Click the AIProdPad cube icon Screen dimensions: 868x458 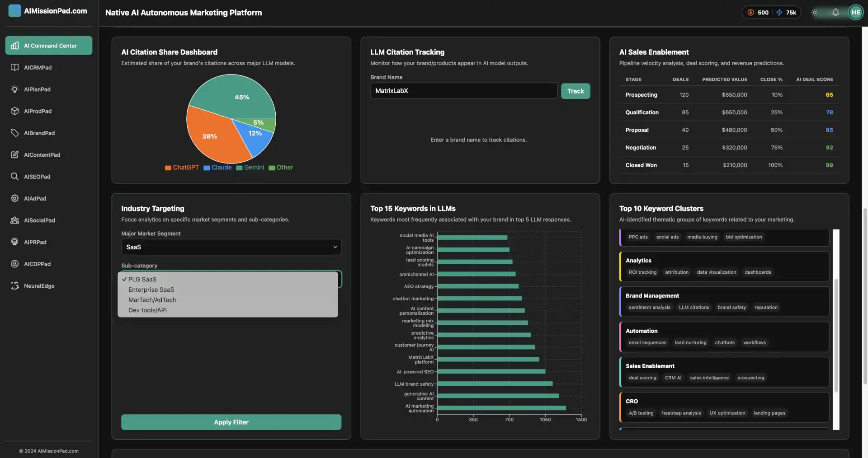pyautogui.click(x=14, y=111)
